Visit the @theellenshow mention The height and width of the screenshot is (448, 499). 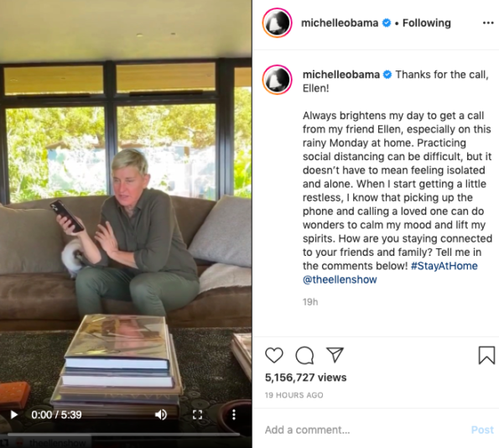(340, 279)
